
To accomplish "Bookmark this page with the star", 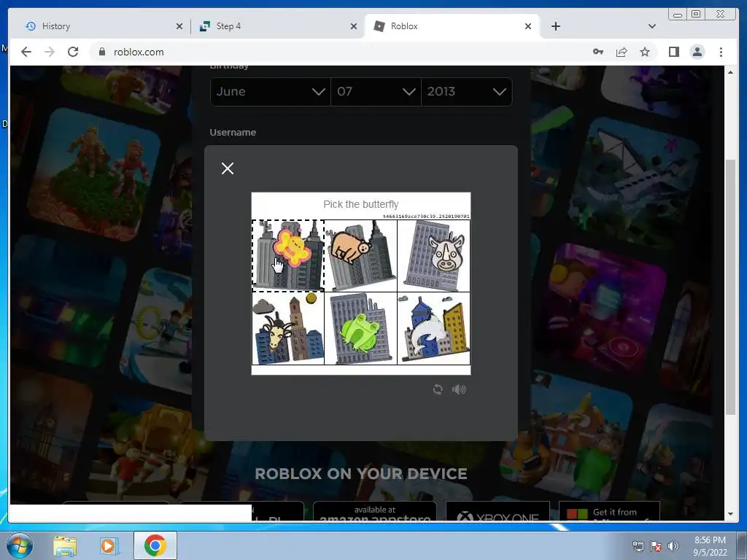I will point(645,52).
